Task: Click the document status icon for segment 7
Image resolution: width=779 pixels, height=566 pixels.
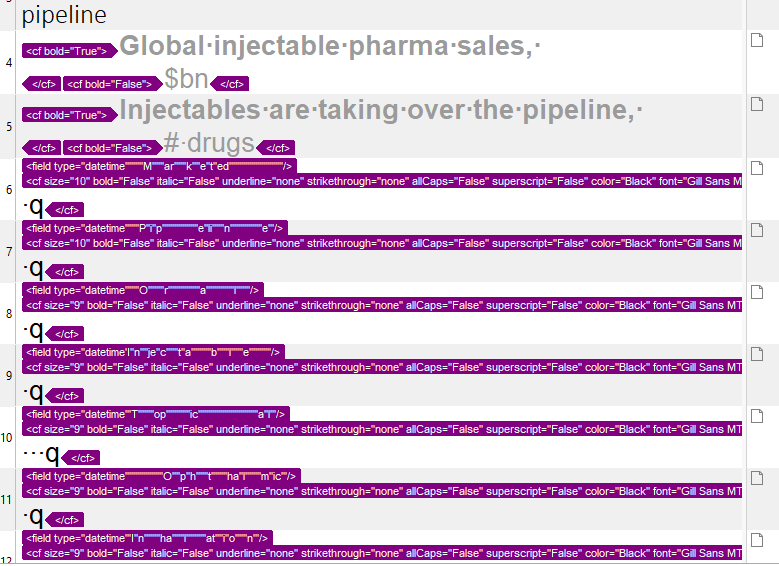Action: 757,230
